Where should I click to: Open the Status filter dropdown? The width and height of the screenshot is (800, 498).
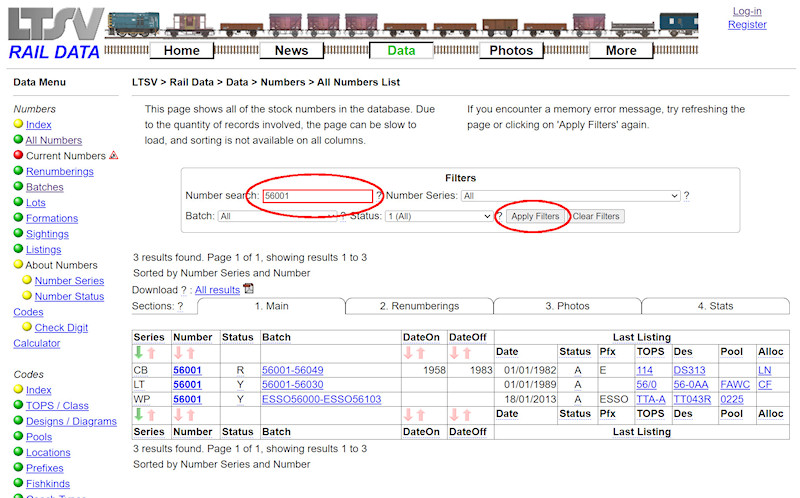[x=438, y=216]
